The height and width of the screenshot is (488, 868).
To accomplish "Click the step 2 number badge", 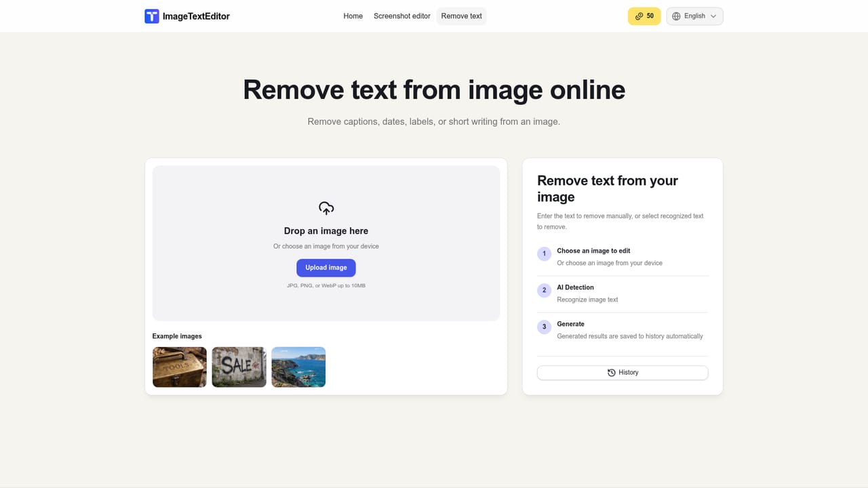I will click(544, 291).
